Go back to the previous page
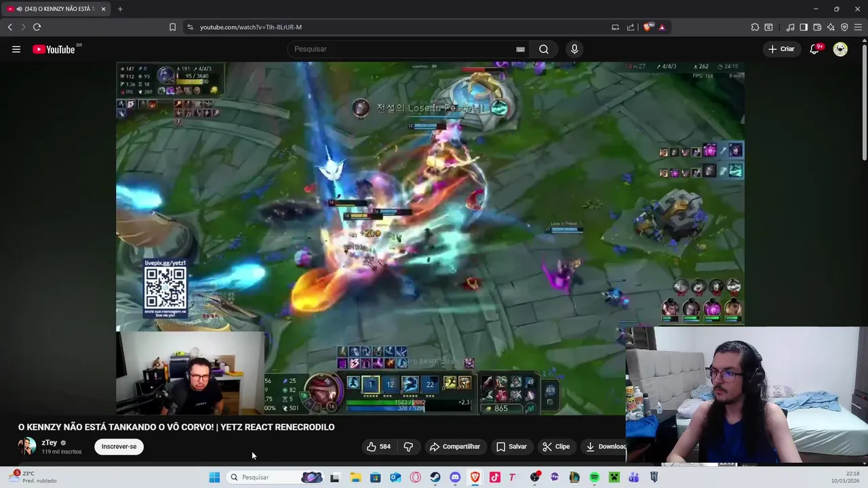The height and width of the screenshot is (488, 868). (9, 27)
